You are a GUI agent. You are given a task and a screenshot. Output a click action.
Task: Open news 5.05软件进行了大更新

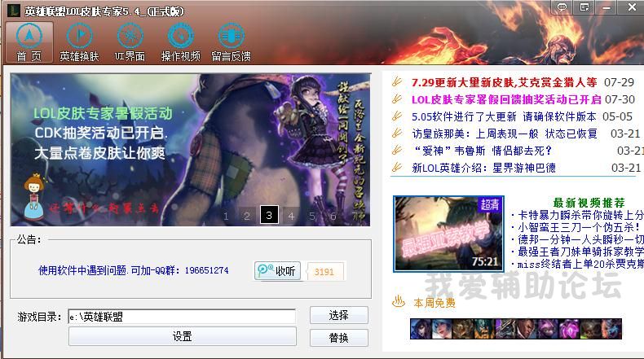[x=504, y=117]
